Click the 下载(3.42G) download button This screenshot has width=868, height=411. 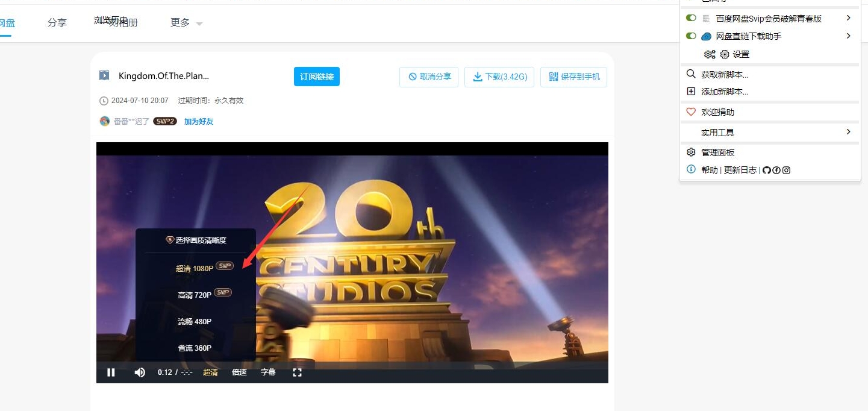click(x=499, y=77)
